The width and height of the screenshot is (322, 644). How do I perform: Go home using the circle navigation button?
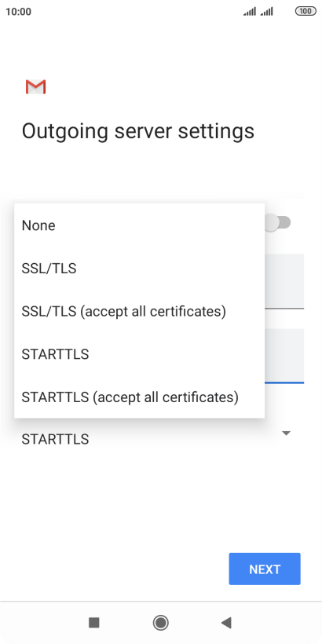click(160, 623)
